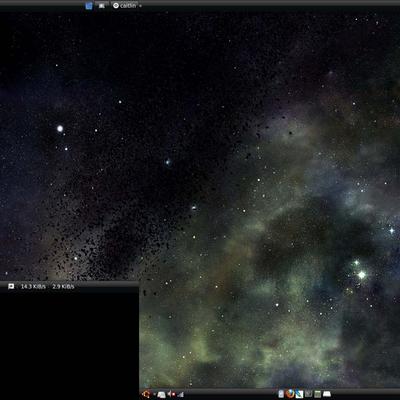This screenshot has height=400, width=400.
Task: Click the 14.3 KiB/s network speed reading
Action: click(33, 286)
